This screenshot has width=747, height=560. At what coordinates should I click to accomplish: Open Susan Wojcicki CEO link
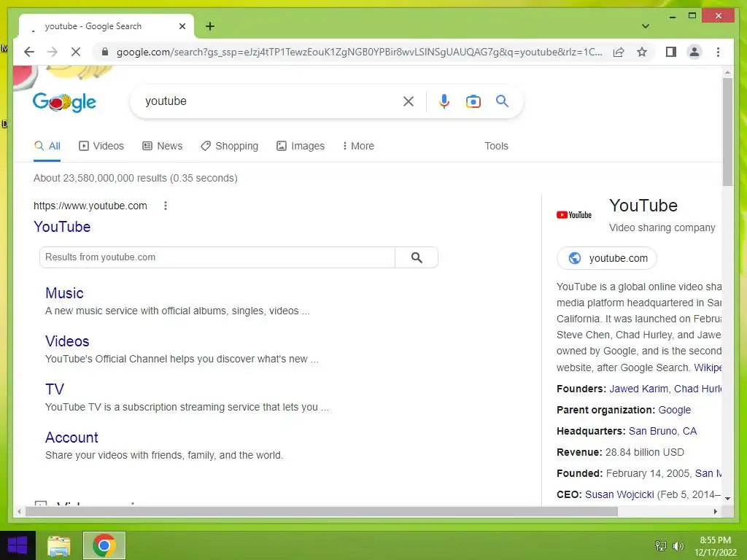(x=619, y=494)
